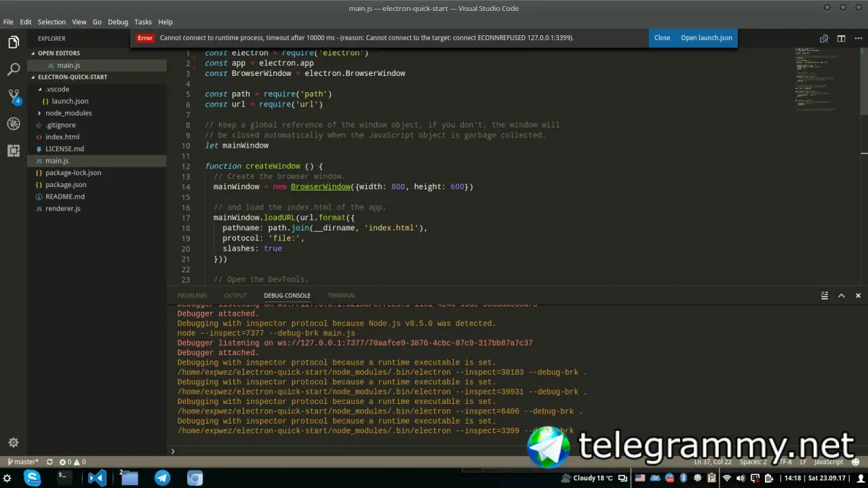
Task: Open the File menu
Action: point(8,22)
